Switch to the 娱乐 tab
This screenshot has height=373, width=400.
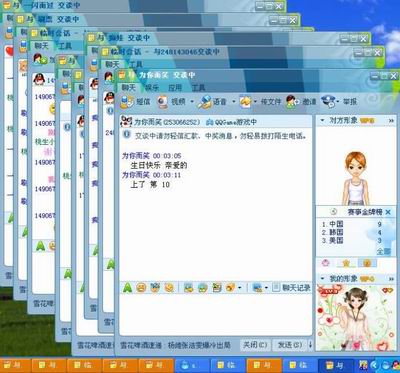point(152,88)
